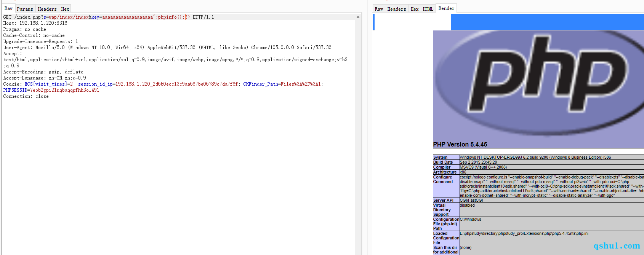Screen dimensions: 644x255
Task: Show the response Headers tab
Action: 397,9
